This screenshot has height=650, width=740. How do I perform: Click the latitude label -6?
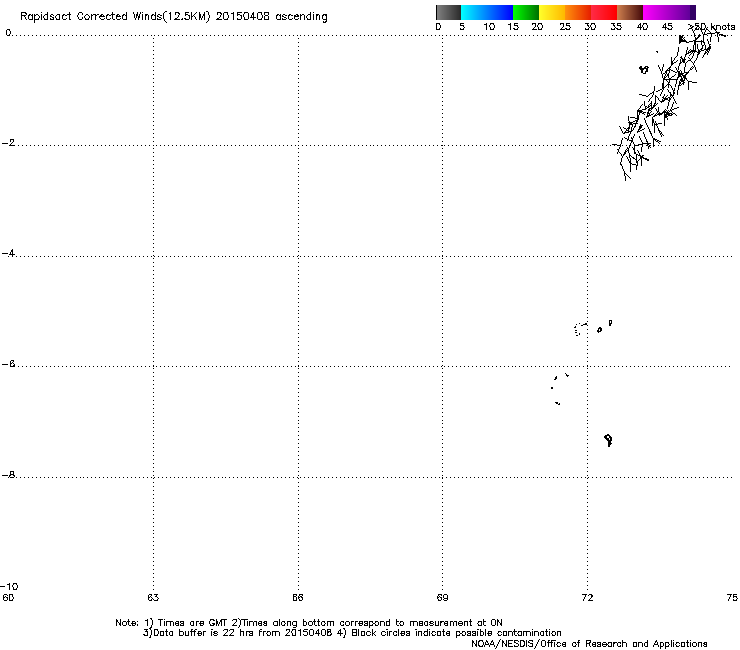point(8,364)
